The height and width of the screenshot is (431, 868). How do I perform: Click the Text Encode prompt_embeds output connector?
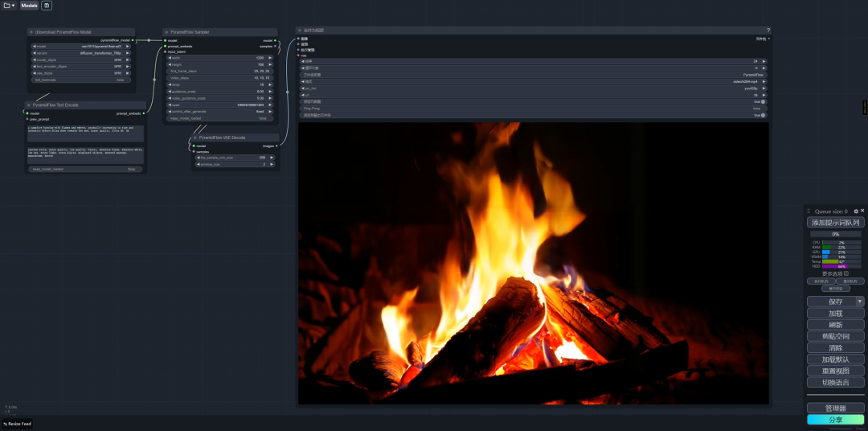click(144, 113)
